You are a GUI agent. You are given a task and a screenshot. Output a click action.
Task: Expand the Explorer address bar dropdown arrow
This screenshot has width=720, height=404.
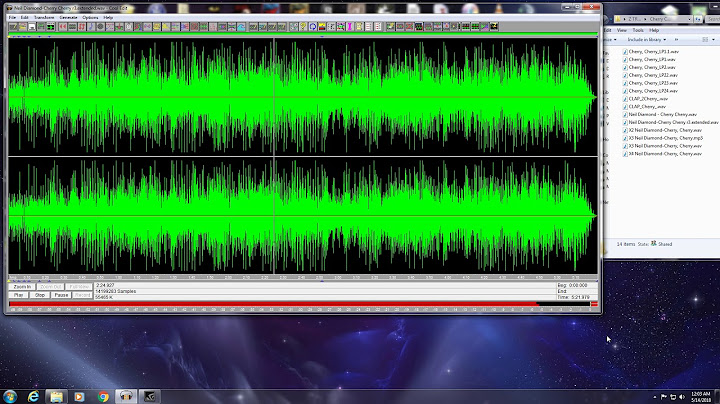coord(690,19)
